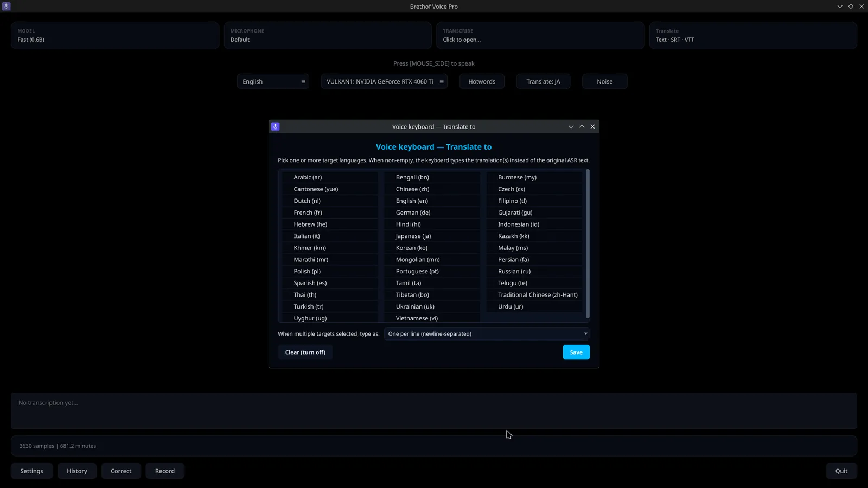Select Indonesian (id) target language
868x488 pixels.
[534, 224]
